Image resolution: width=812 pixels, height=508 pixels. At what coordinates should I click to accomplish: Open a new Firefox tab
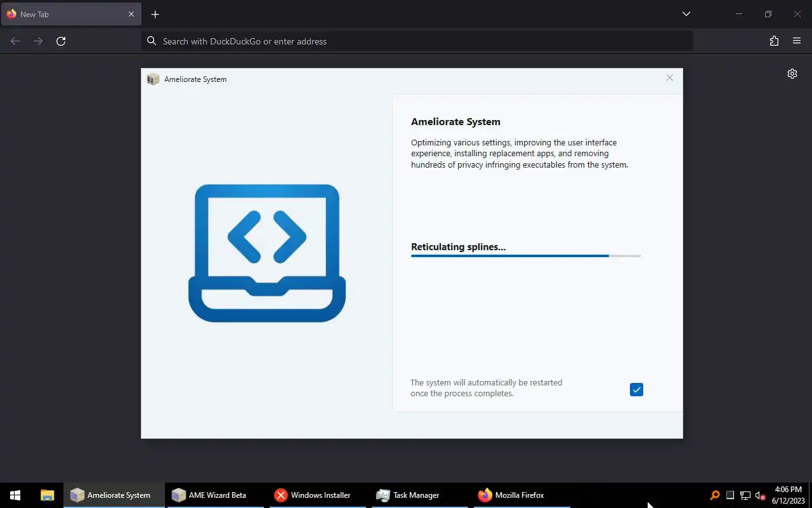click(x=155, y=14)
